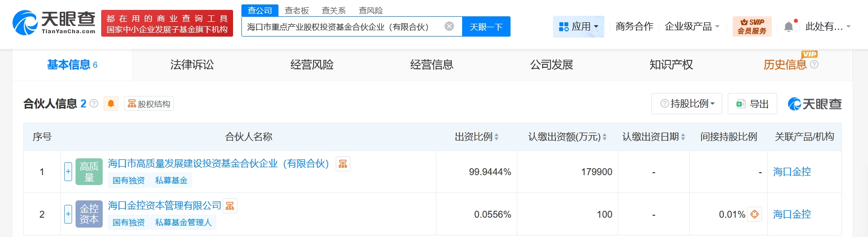Viewport: 868px width, 237px height.
Task: Select the 查老板 search tab
Action: tap(297, 10)
